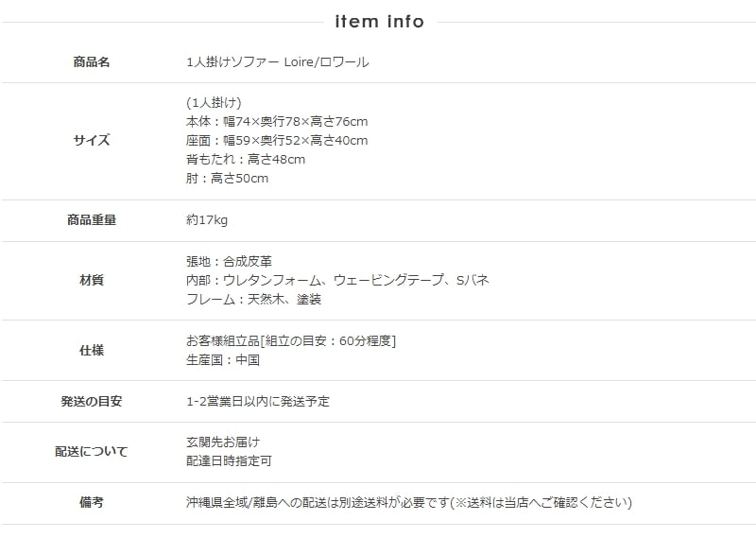Click the 背もたれ height line
This screenshot has height=555, width=756.
point(246,160)
